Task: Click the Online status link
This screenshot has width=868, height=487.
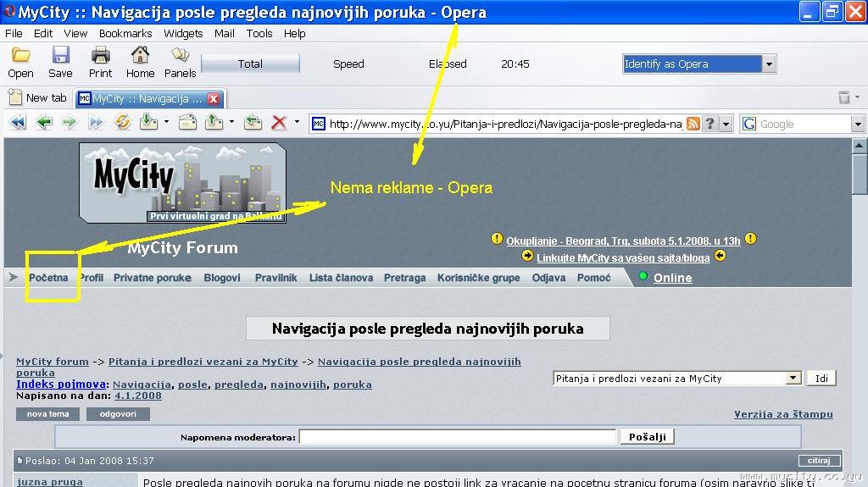Action: tap(672, 278)
